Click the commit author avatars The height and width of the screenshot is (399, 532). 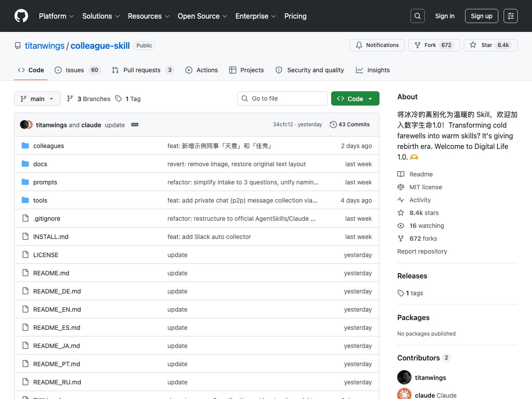click(27, 125)
